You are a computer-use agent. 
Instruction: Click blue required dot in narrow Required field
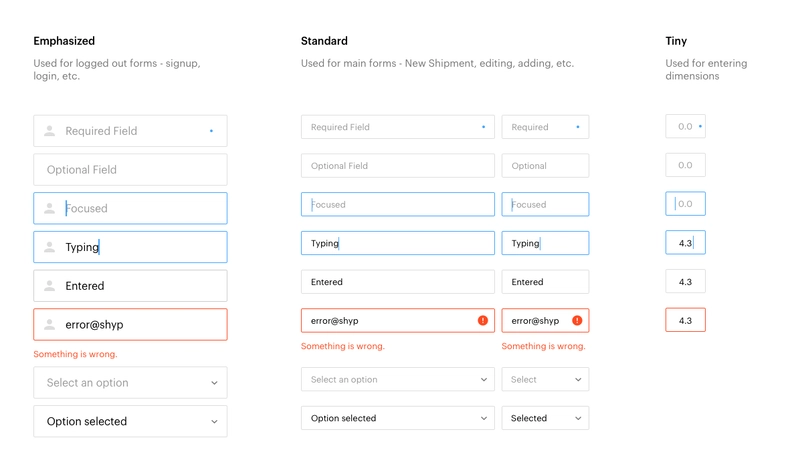click(578, 127)
